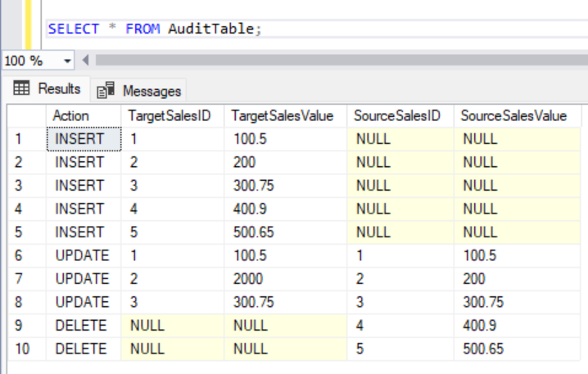The width and height of the screenshot is (588, 374).
Task: Select the Results tab
Action: [x=58, y=88]
